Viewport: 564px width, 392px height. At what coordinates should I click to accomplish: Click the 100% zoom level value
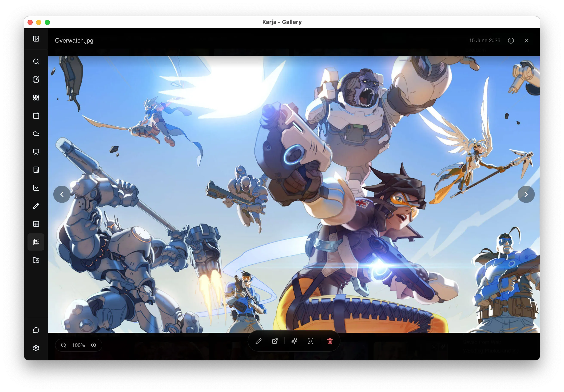click(x=79, y=345)
